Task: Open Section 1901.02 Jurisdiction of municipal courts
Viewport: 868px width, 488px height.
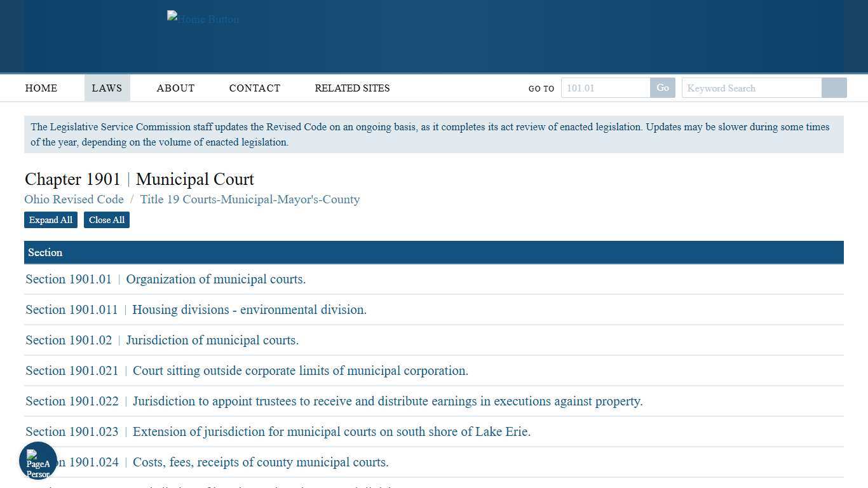Action: (162, 340)
